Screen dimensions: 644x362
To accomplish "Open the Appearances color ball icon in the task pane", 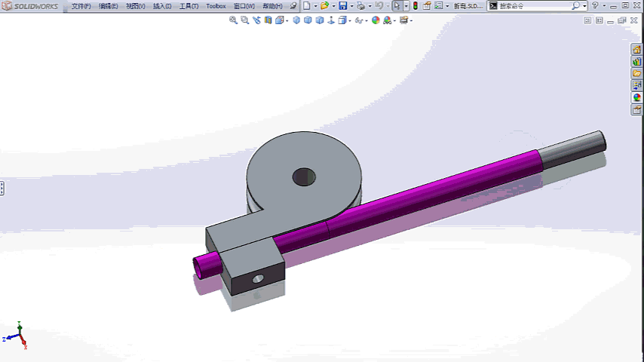I will (x=636, y=97).
